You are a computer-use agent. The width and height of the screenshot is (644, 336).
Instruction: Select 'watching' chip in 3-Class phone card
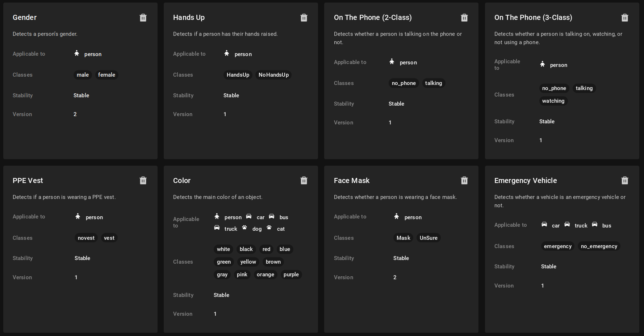coord(553,101)
